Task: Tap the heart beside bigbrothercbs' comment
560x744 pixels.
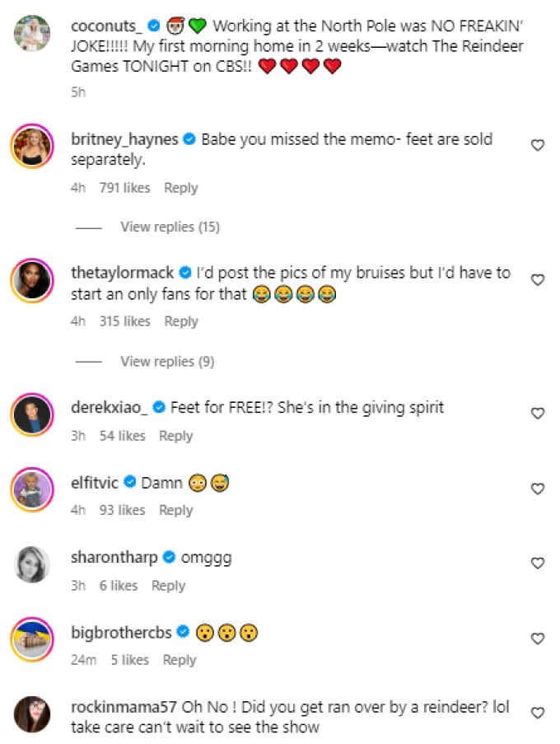Action: tap(537, 639)
